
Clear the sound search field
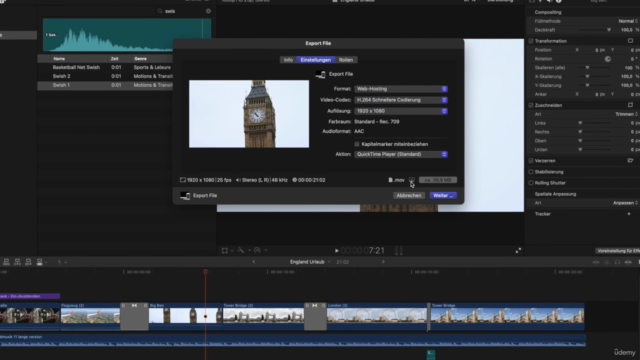point(209,11)
